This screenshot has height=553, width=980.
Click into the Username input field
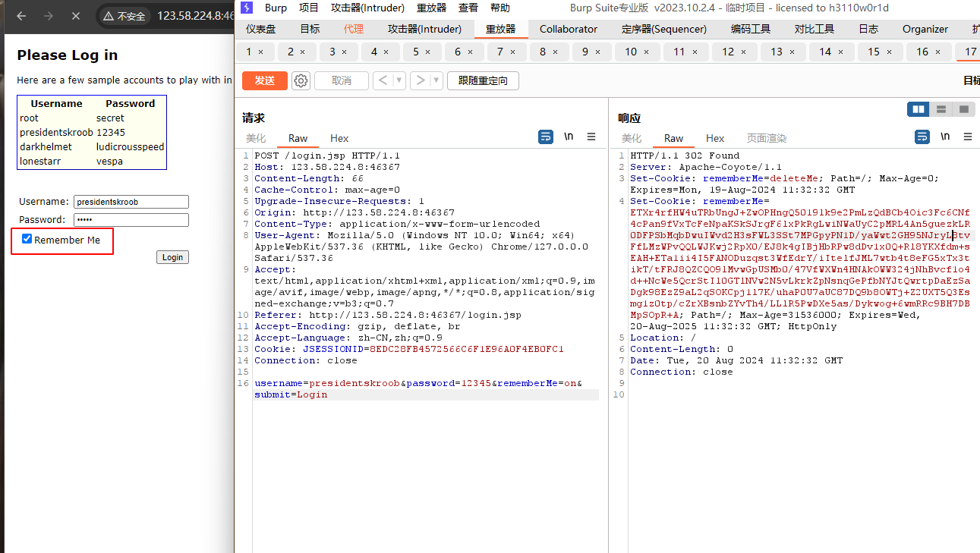point(131,202)
